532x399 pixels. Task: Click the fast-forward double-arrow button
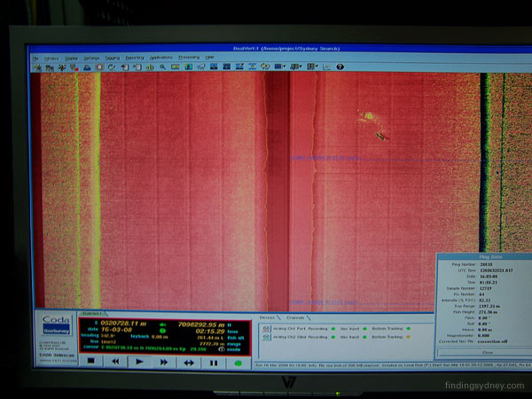pos(164,363)
